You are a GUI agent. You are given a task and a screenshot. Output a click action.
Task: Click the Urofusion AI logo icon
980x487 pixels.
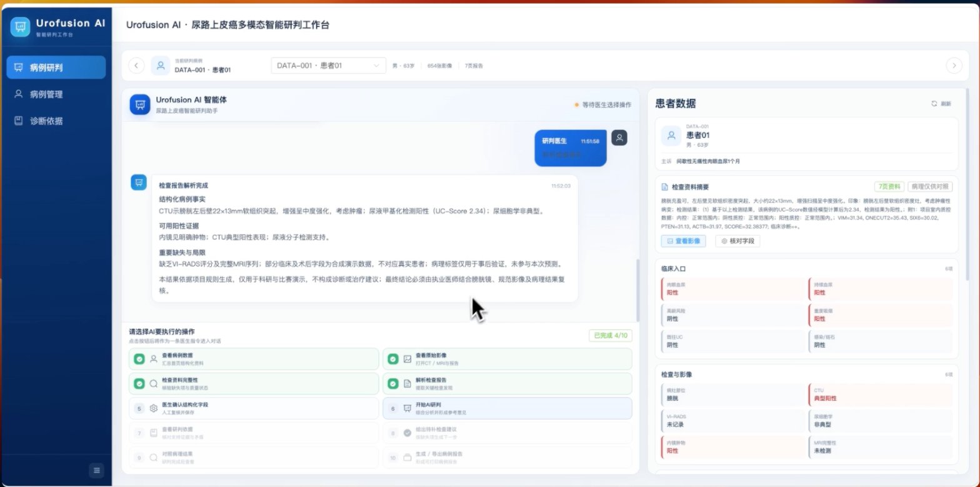pyautogui.click(x=20, y=26)
